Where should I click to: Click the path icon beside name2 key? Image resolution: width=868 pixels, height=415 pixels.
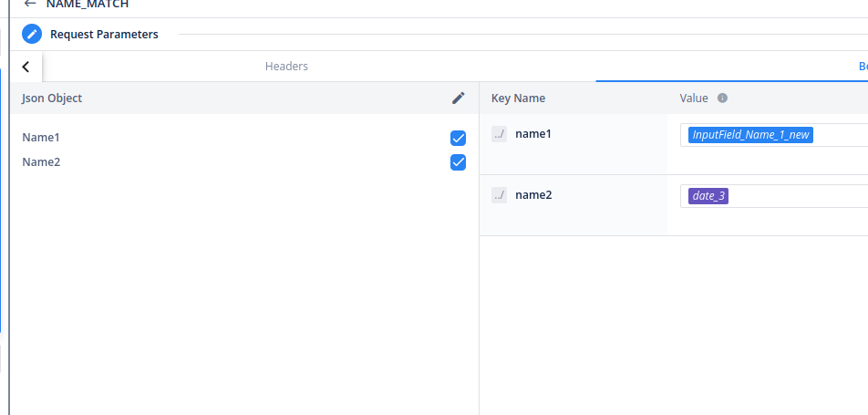pyautogui.click(x=499, y=195)
